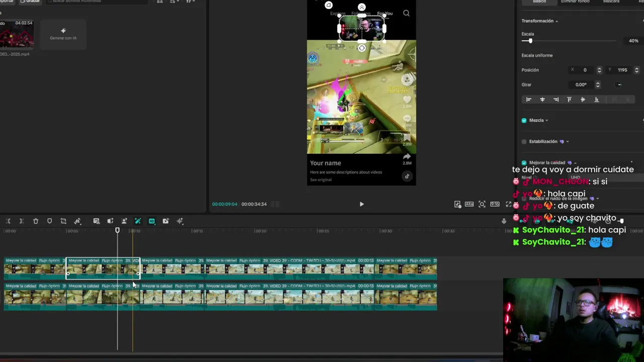The height and width of the screenshot is (362, 644).
Task: Open the preview quality 'Alta' button
Action: pos(469,204)
